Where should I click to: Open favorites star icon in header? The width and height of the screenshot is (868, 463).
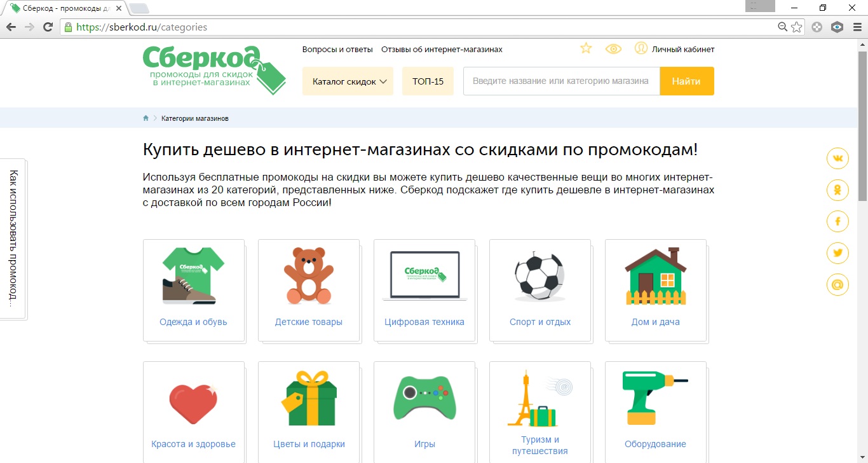click(586, 48)
